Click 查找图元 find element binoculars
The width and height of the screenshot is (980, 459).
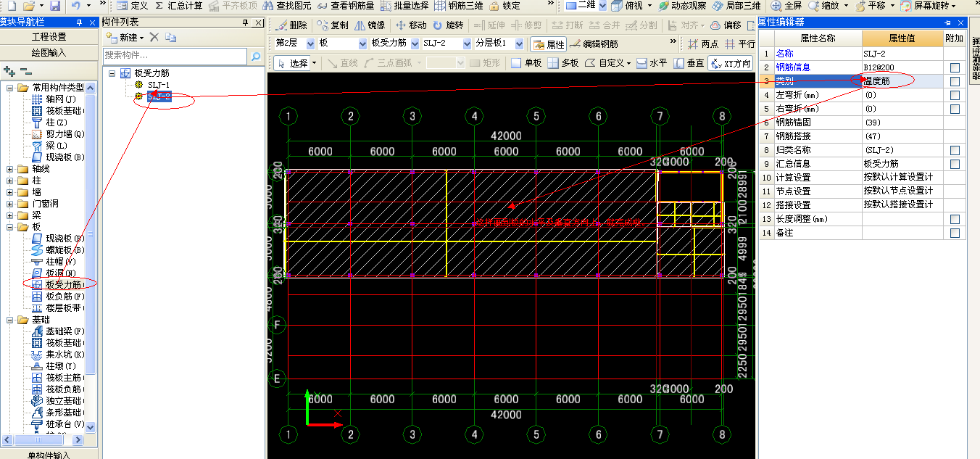pyautogui.click(x=288, y=6)
